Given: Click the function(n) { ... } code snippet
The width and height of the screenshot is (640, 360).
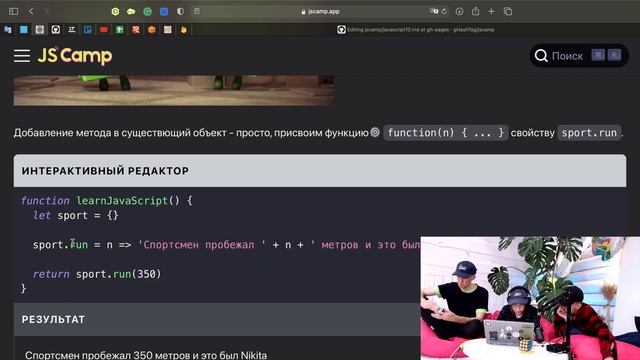Looking at the screenshot, I should point(445,133).
